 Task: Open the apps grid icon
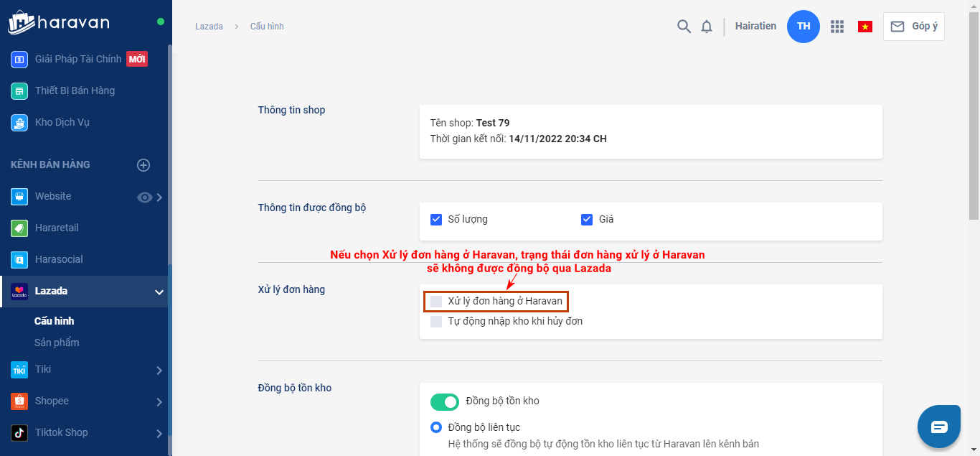coord(837,27)
